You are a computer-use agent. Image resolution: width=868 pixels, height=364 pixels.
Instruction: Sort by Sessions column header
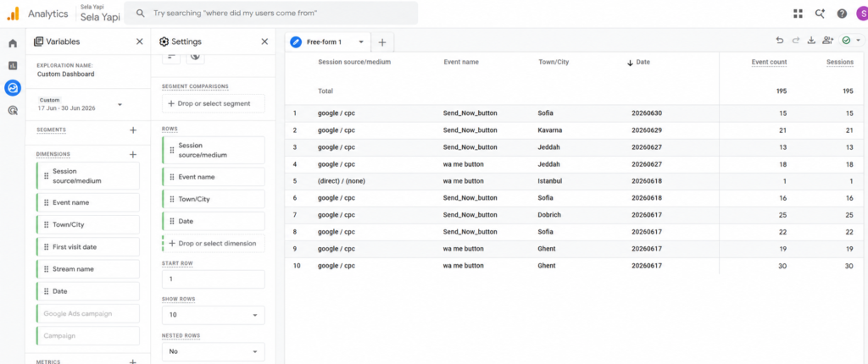click(x=840, y=62)
